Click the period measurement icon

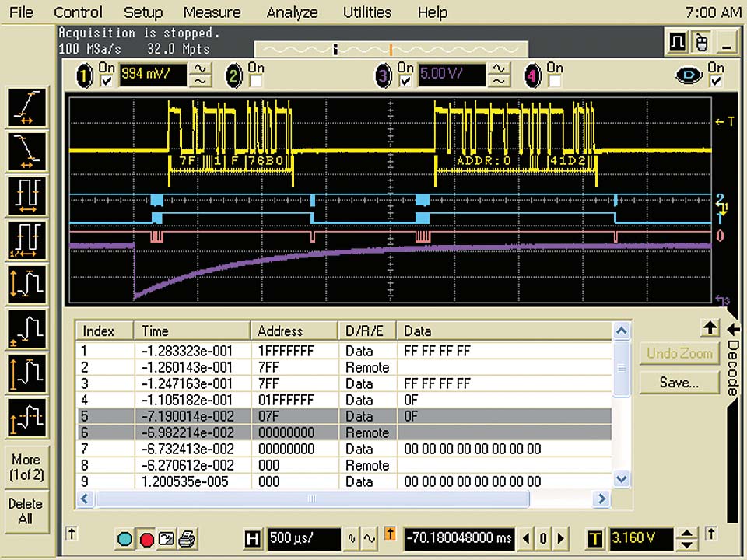tap(26, 196)
